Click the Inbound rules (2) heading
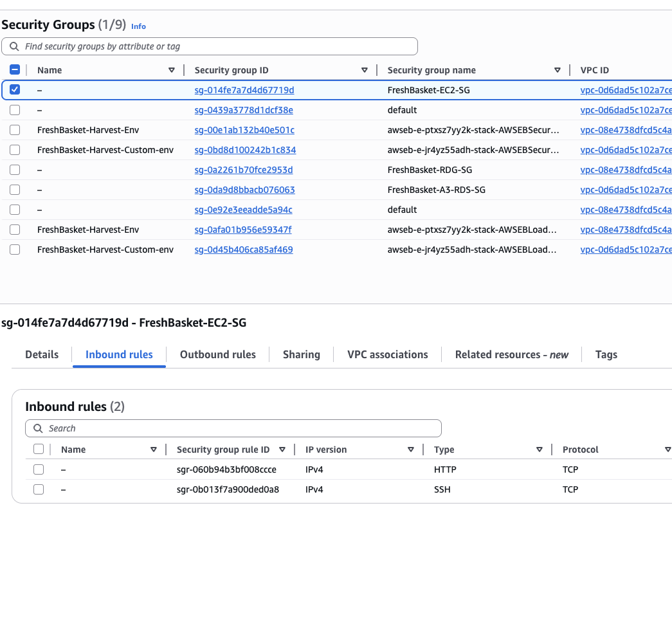The width and height of the screenshot is (672, 618). 75,406
